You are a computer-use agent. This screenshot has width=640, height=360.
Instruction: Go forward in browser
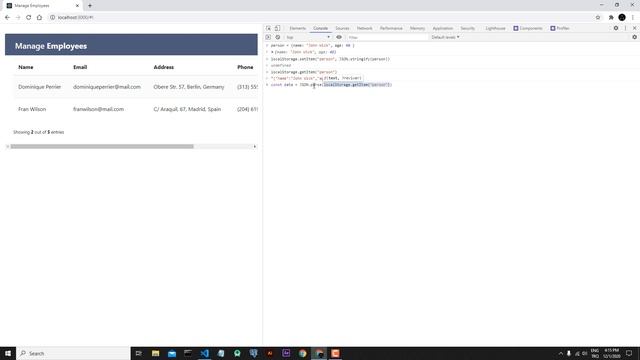18,18
